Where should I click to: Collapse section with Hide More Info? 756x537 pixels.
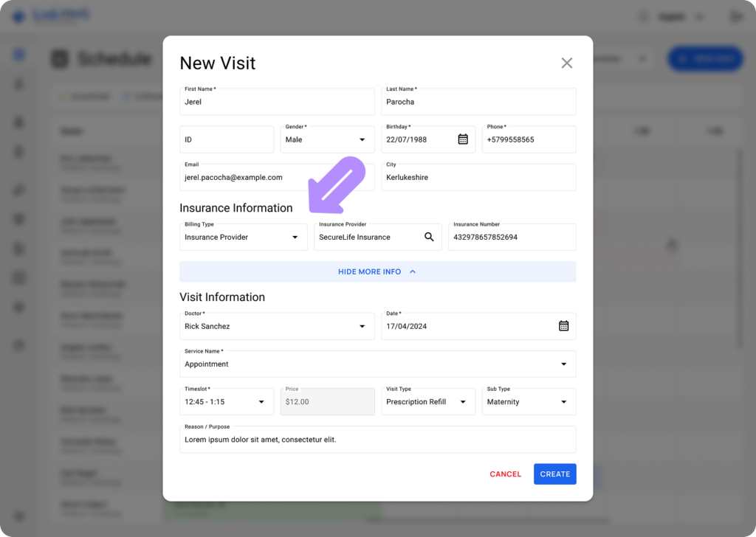click(377, 271)
